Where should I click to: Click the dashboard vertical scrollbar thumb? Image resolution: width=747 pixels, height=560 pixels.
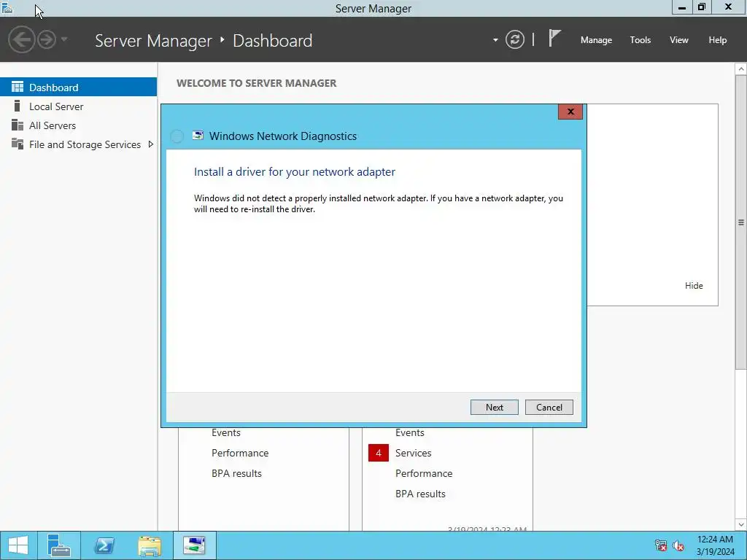(741, 222)
